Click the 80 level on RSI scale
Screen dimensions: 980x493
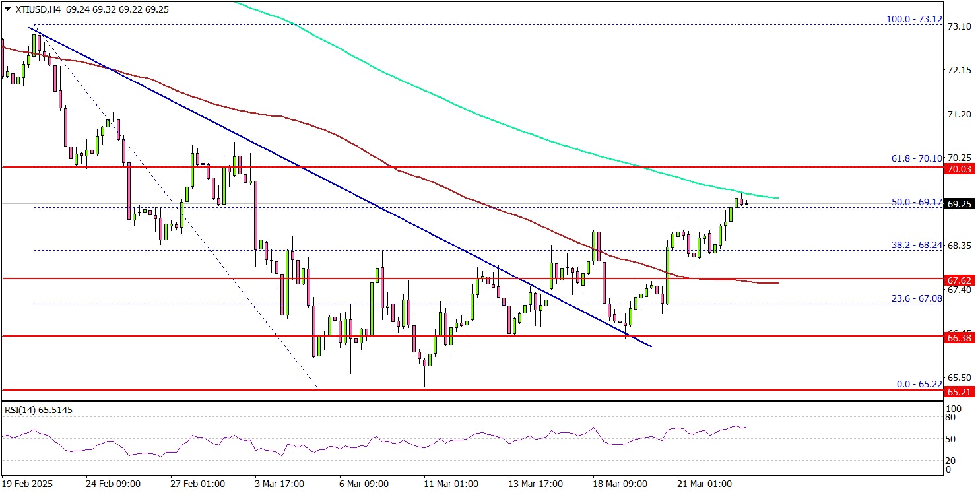coord(950,417)
